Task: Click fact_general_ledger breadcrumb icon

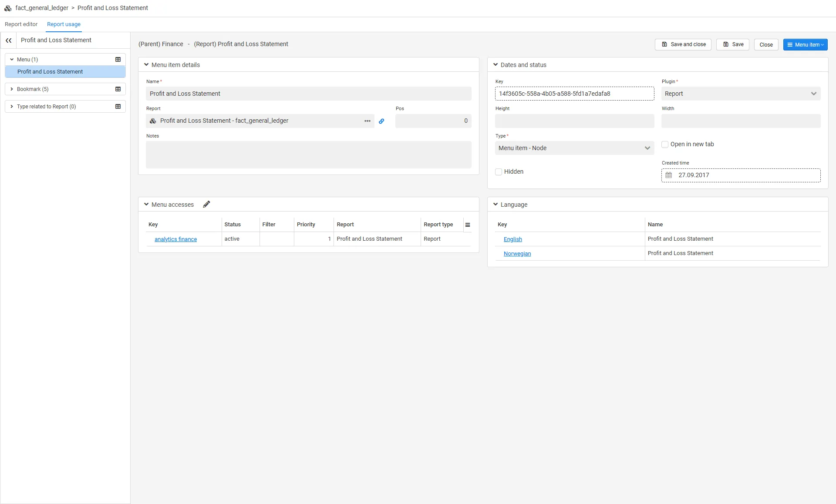Action: coord(8,8)
